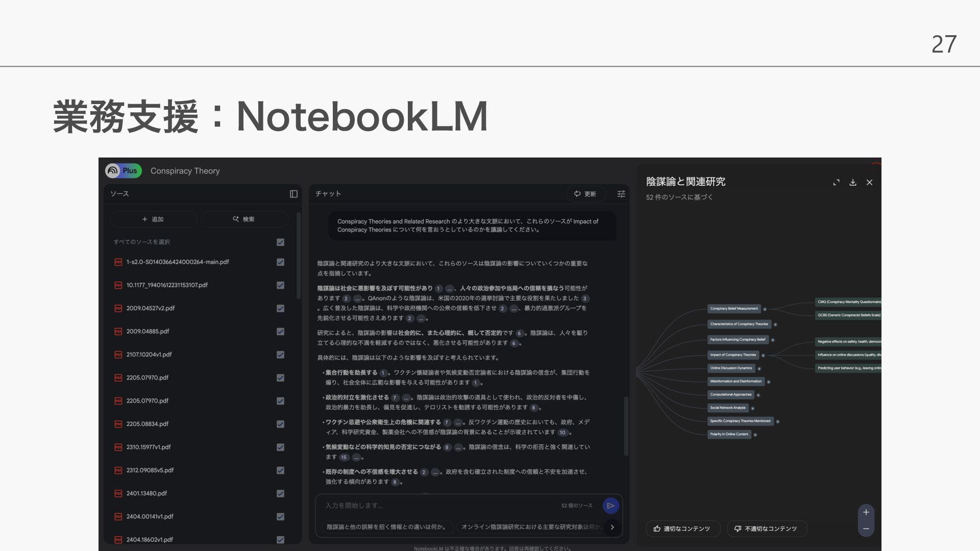Download the mind map
Viewport: 980px width, 551px height.
pyautogui.click(x=853, y=183)
